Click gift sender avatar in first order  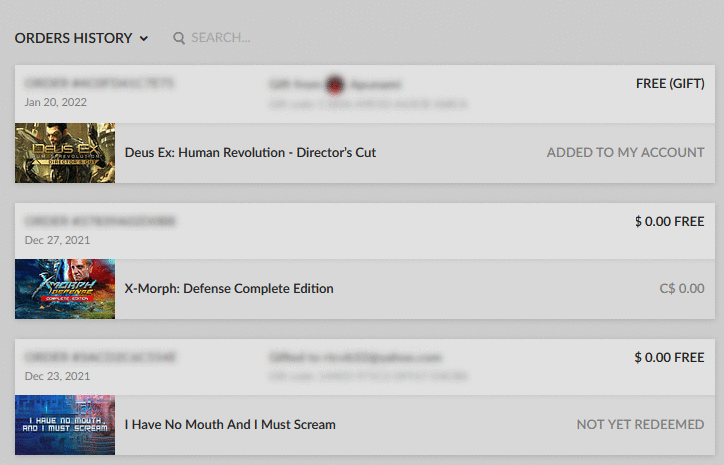[x=335, y=85]
